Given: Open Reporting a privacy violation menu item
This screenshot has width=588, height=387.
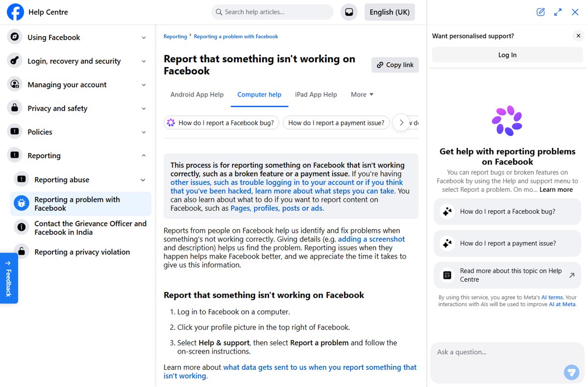Looking at the screenshot, I should click(81, 252).
